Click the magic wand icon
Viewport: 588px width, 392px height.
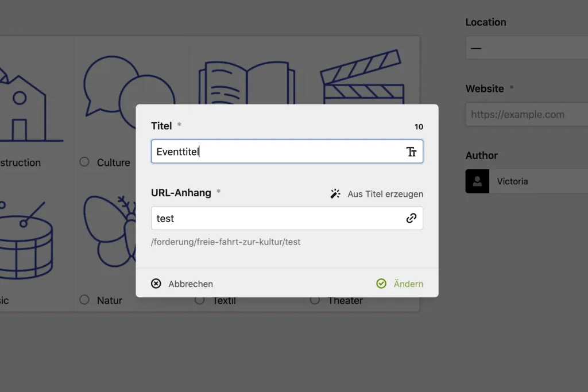pyautogui.click(x=335, y=194)
